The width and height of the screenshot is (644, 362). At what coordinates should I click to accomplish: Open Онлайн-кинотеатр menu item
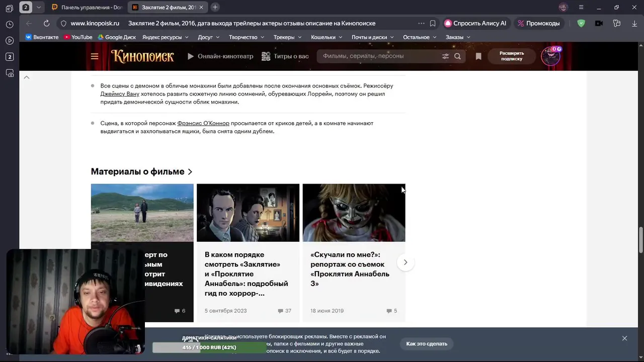point(220,56)
